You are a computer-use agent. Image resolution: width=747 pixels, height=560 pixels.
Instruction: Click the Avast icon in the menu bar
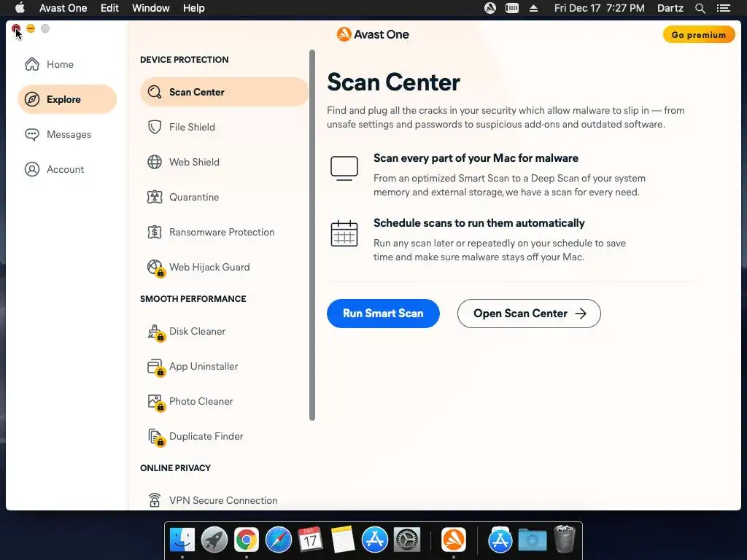click(x=489, y=8)
